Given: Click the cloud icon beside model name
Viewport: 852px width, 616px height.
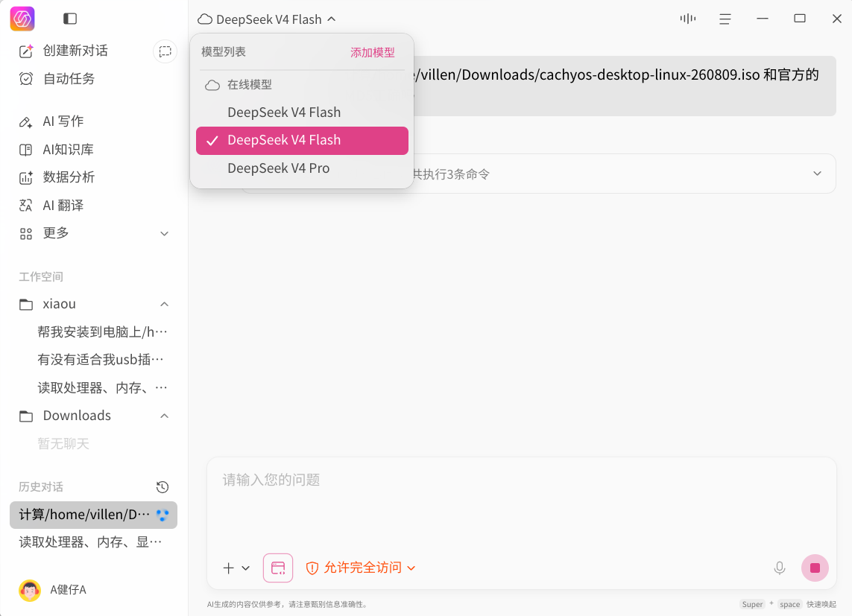Looking at the screenshot, I should click(205, 19).
